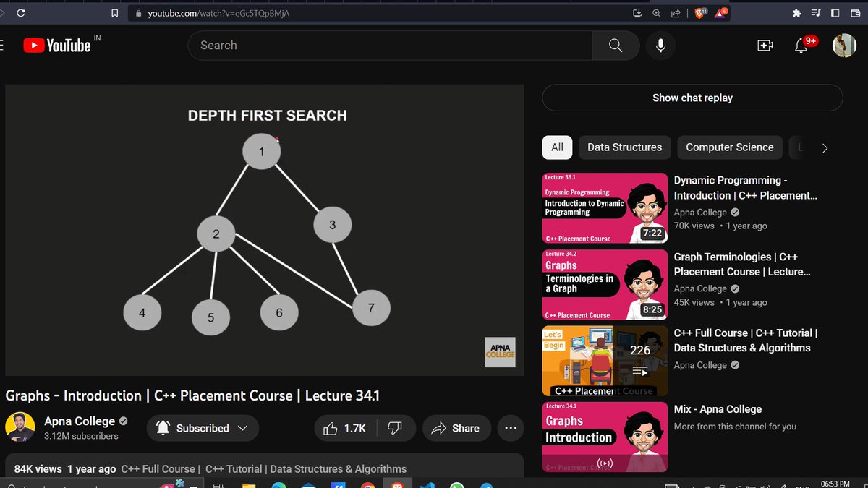Click the 84K views description line
The image size is (868, 488).
click(x=210, y=468)
